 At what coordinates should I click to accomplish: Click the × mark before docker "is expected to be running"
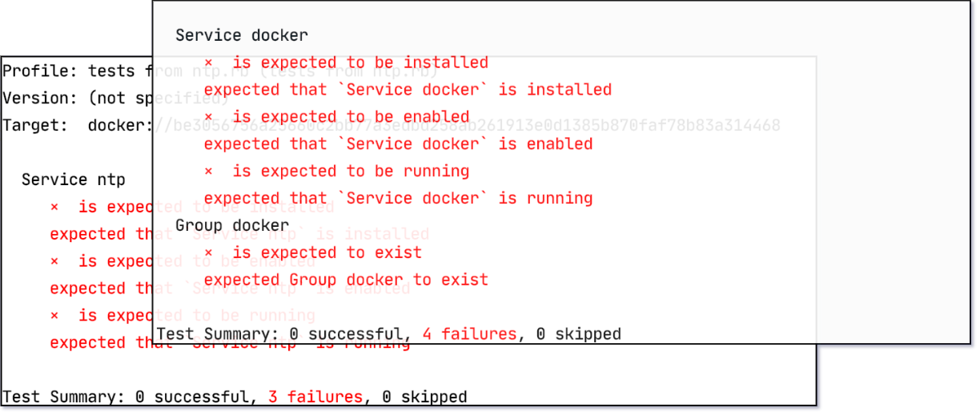pyautogui.click(x=209, y=172)
